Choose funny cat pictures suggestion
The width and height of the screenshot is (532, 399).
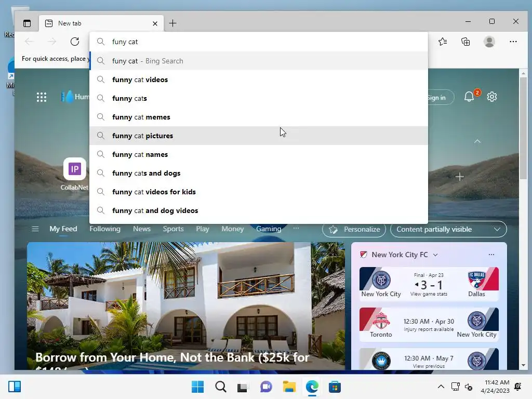(x=259, y=136)
